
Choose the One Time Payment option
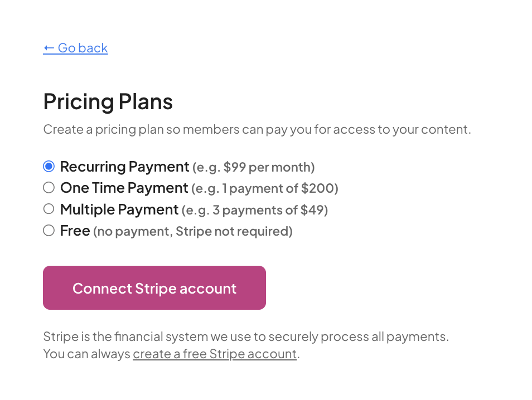[x=49, y=187]
